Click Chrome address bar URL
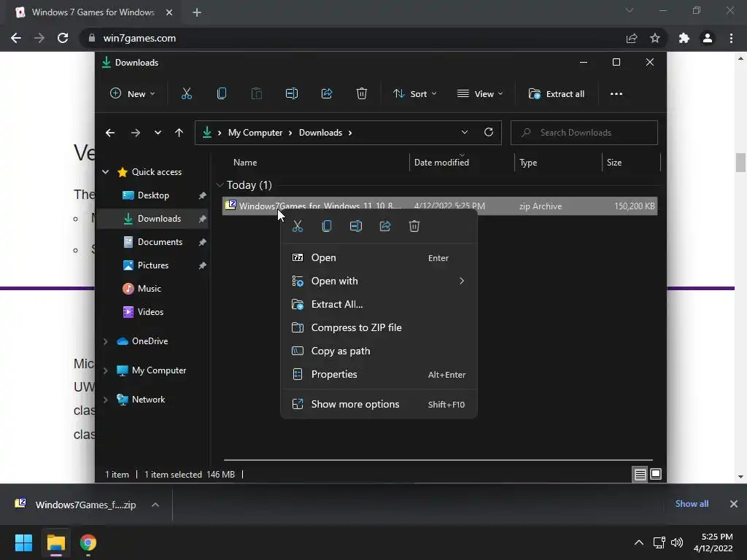 tap(139, 38)
